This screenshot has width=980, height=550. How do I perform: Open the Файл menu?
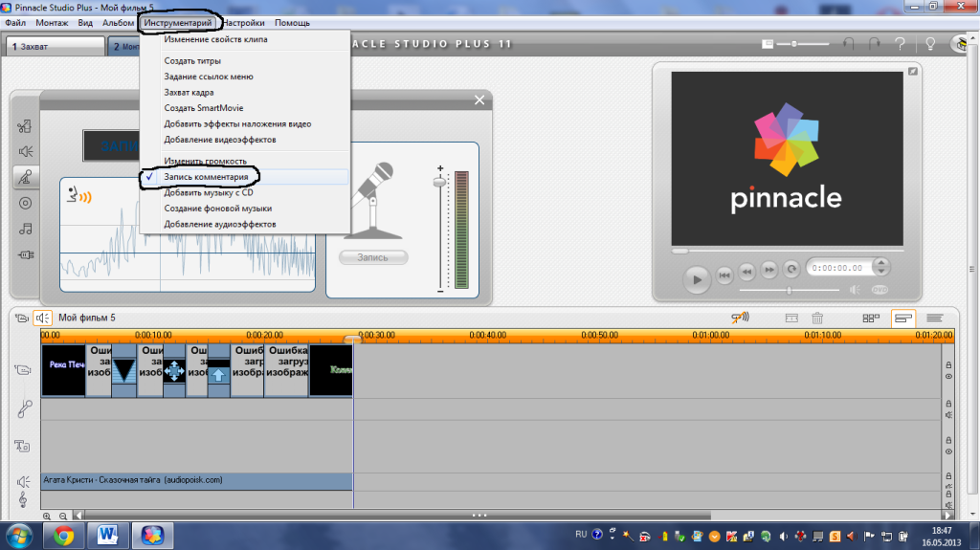(x=15, y=23)
